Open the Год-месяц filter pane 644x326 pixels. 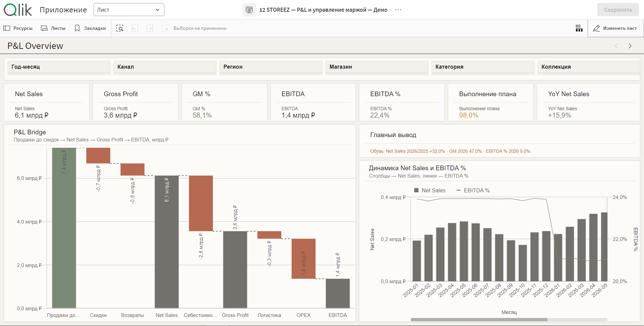[59, 67]
